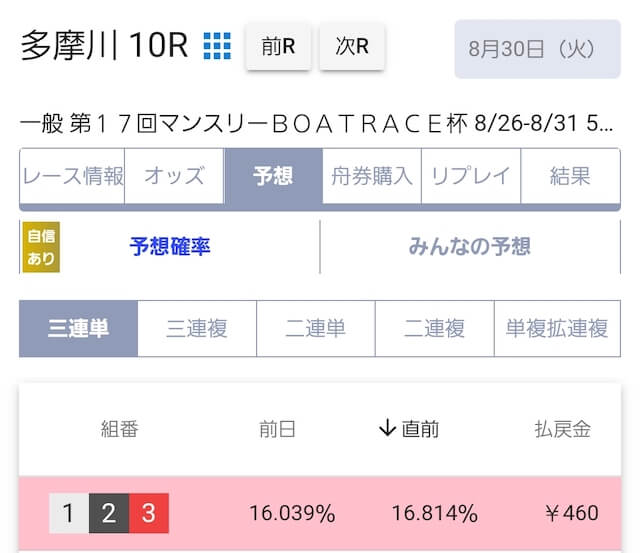Select the 単複拡連複 bet type
This screenshot has height=553, width=640.
click(557, 329)
